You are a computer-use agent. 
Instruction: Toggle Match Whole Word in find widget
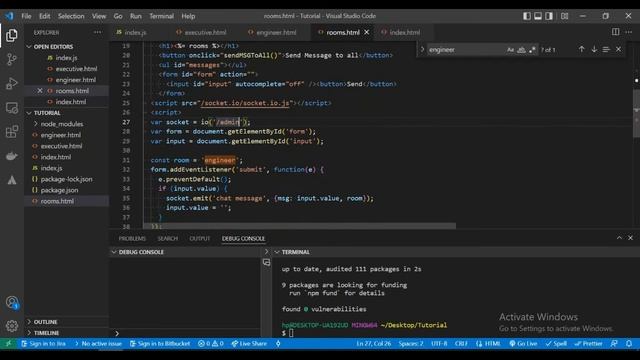[521, 50]
